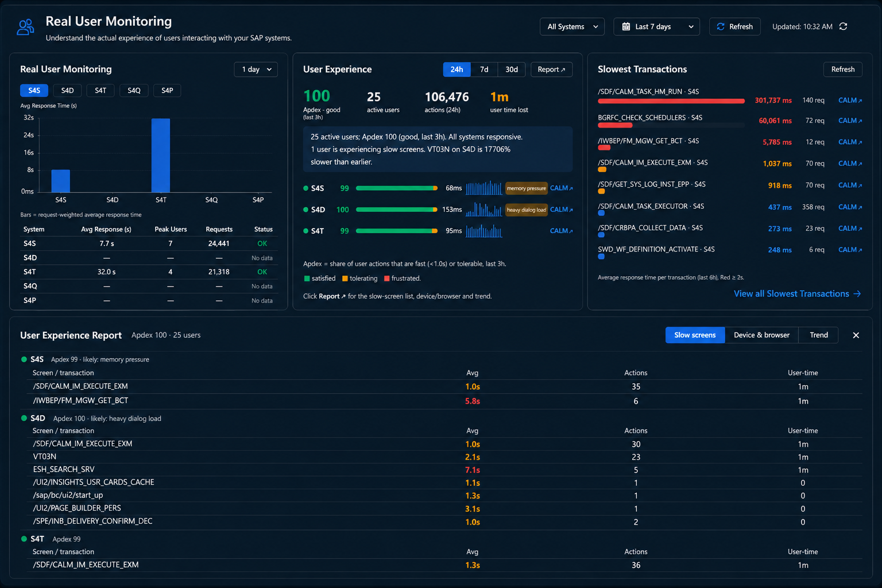The image size is (882, 588).
Task: Open CALM link for S4T system row
Action: (561, 231)
